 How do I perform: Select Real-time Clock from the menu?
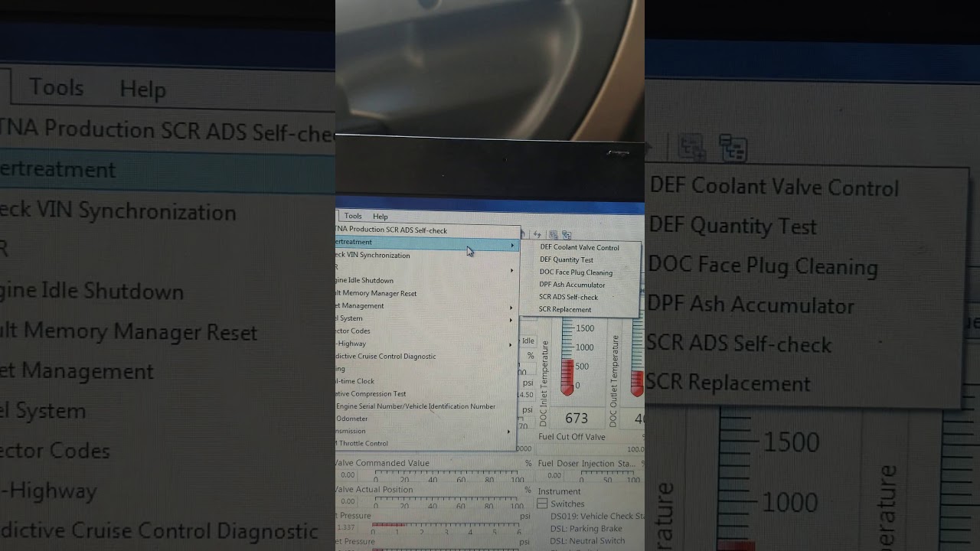pyautogui.click(x=355, y=381)
